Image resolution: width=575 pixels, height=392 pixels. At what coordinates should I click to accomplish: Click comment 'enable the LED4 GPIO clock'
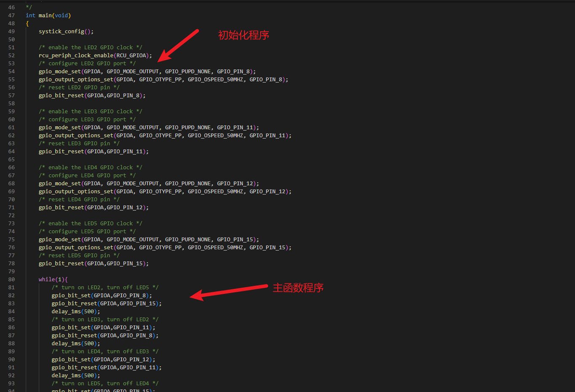point(91,168)
